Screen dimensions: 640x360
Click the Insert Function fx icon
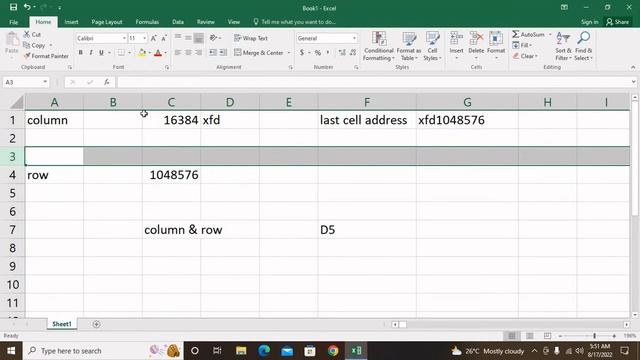[107, 82]
